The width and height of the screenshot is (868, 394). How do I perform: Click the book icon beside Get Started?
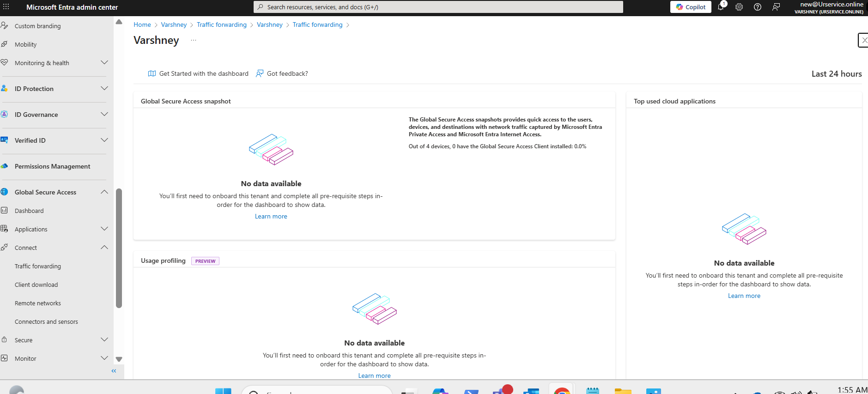pos(152,73)
